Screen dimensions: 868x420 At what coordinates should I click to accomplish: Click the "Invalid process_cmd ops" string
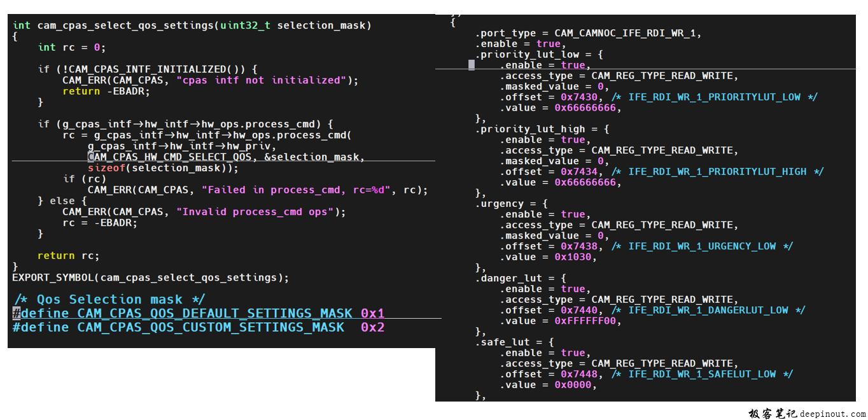pyautogui.click(x=261, y=212)
